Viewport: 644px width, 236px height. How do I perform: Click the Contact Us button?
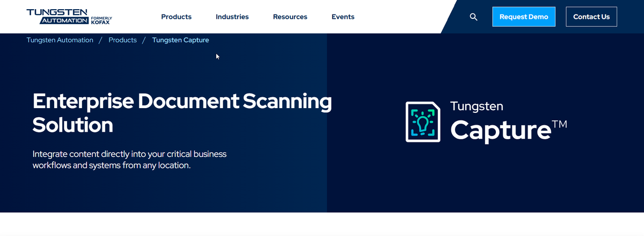click(591, 17)
